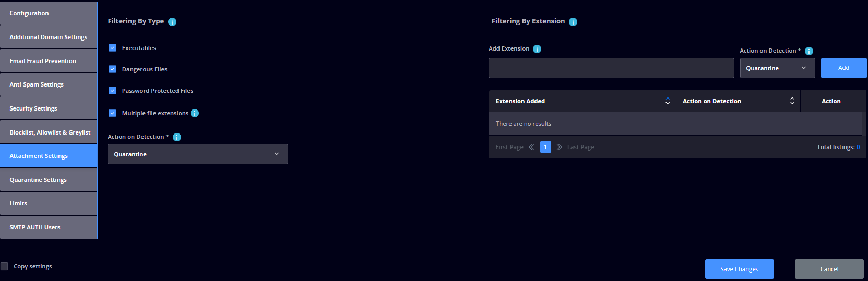Viewport: 868px width, 281px height.
Task: Click the Add Extension info icon
Action: click(x=537, y=49)
